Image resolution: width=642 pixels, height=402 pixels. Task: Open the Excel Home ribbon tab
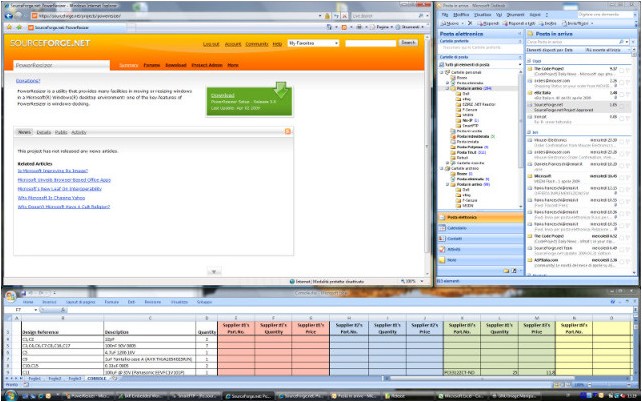point(28,302)
